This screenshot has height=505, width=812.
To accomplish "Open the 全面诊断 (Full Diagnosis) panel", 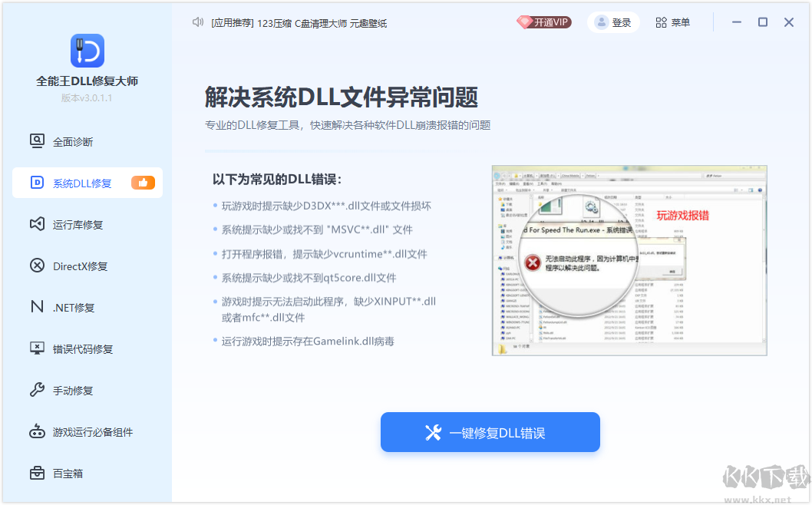I will [x=77, y=141].
